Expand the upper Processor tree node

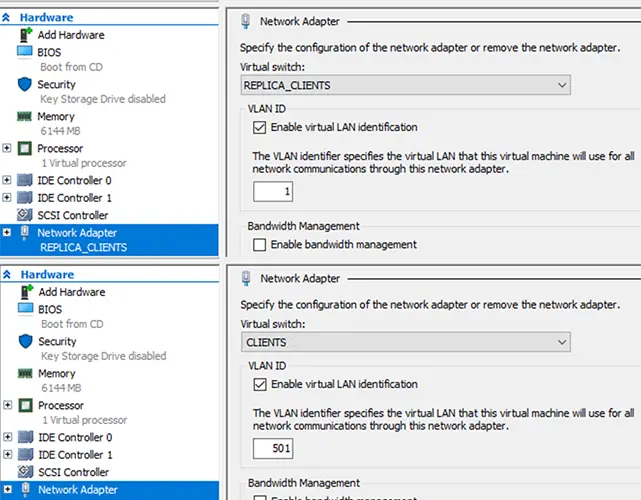pos(8,149)
